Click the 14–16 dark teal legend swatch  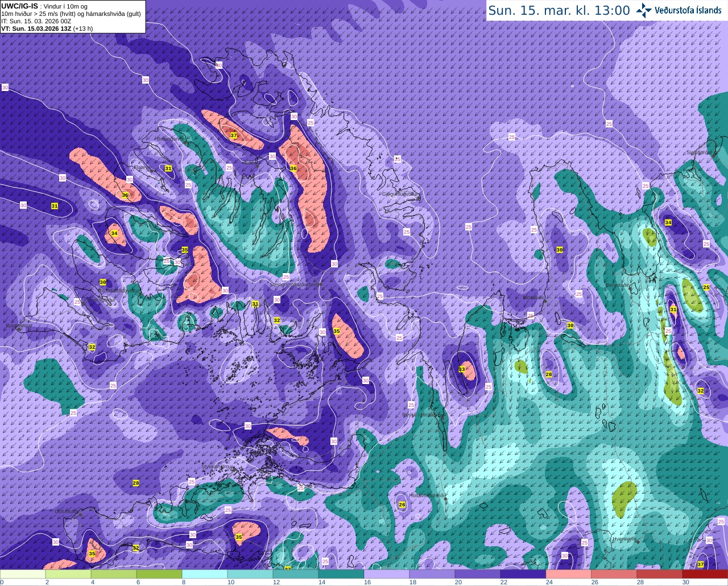(341, 574)
